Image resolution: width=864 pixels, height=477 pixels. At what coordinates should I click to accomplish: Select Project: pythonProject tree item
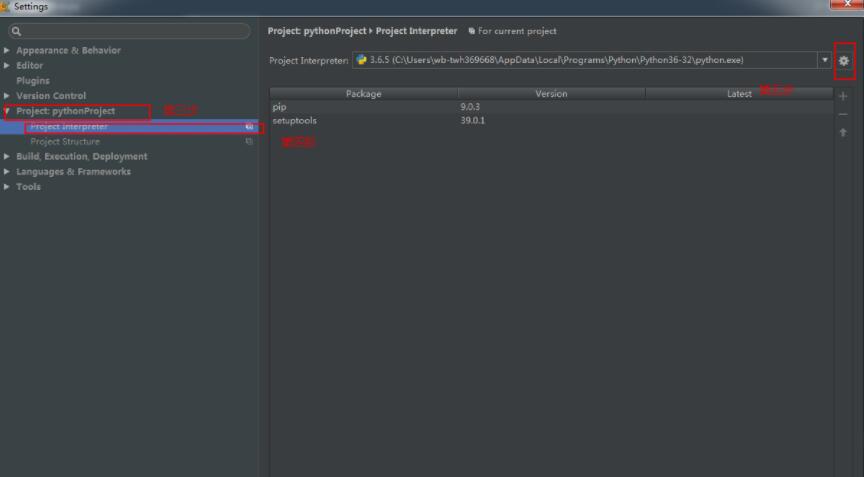point(66,111)
